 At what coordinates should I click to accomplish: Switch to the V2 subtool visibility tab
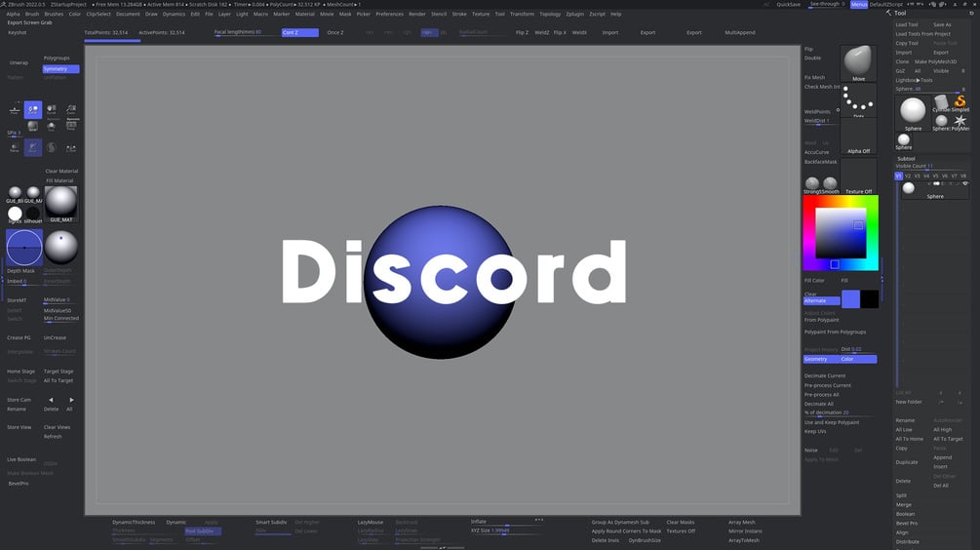tap(908, 177)
